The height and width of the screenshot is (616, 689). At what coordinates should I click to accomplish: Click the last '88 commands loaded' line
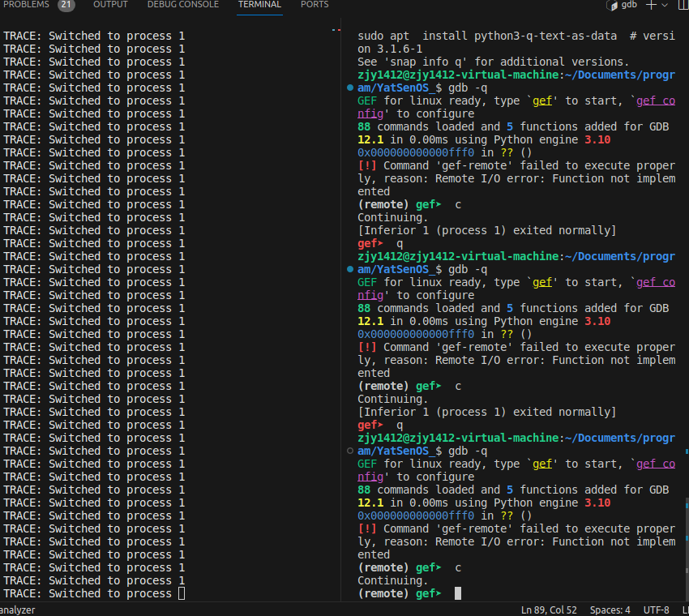[513, 490]
